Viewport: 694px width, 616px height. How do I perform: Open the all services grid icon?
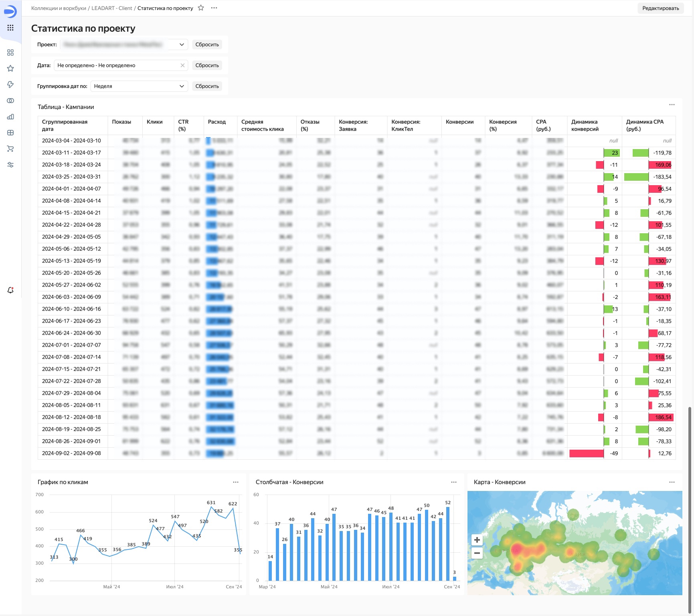[x=10, y=28]
